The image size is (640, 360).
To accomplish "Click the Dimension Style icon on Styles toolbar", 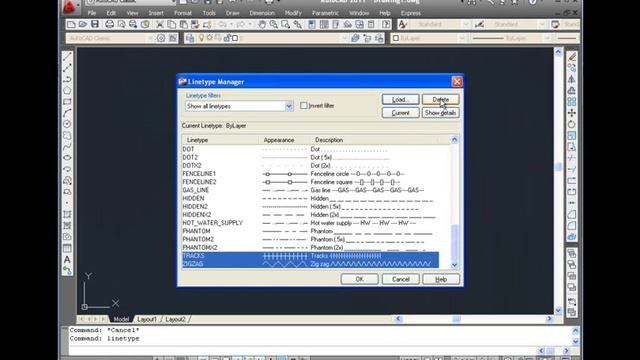I will click(479, 24).
